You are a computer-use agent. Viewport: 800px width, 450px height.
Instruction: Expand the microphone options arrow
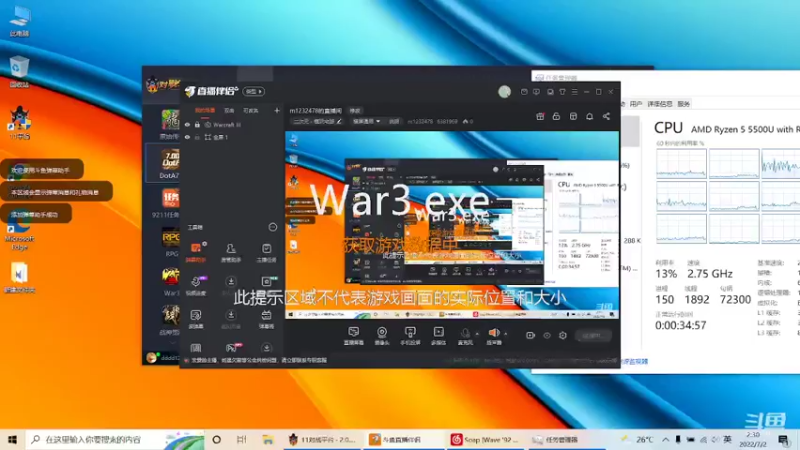478,334
